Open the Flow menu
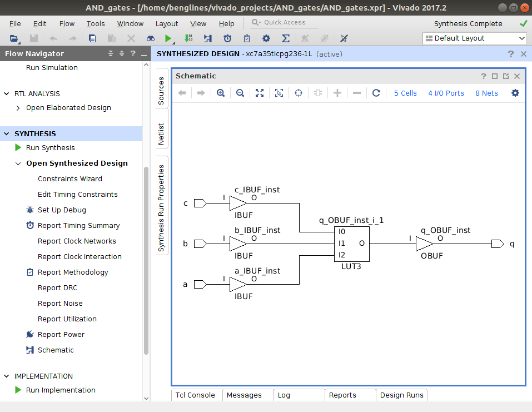The width and height of the screenshot is (532, 412). 67,24
